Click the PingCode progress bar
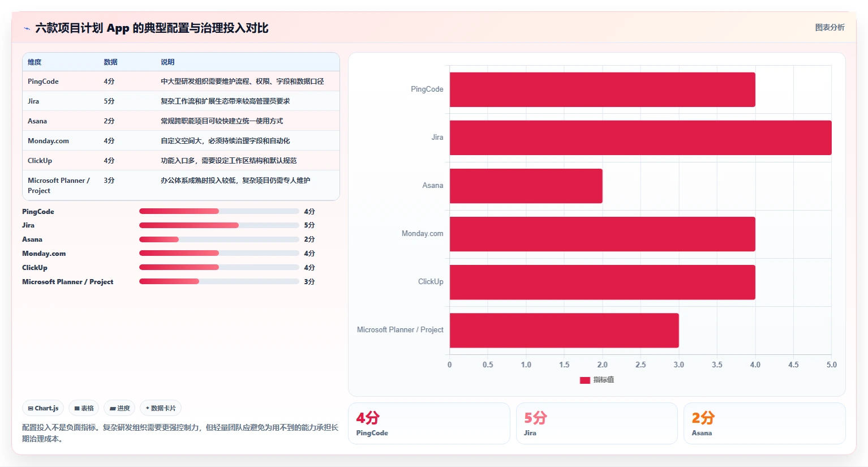The height and width of the screenshot is (467, 868). click(x=219, y=211)
